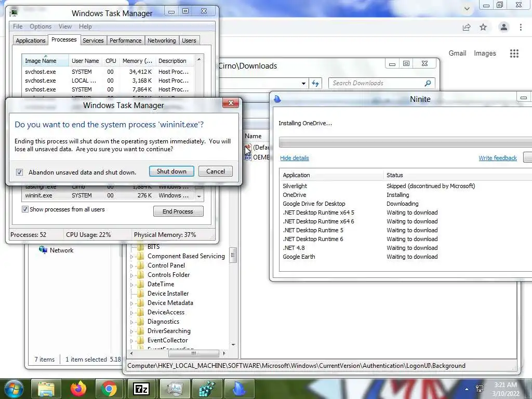Viewport: 532px width, 399px height.
Task: Switch to the Performance tab
Action: (125, 41)
